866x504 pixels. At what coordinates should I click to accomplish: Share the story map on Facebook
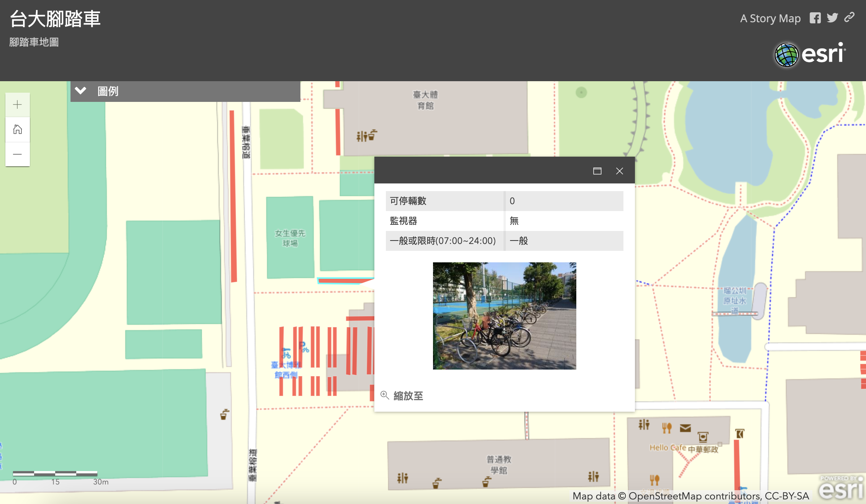click(815, 18)
